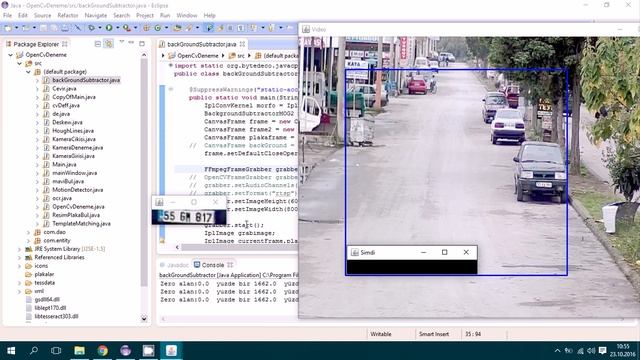Click src in the editor breadcrumb
Image resolution: width=640 pixels, height=360 pixels.
(241, 55)
